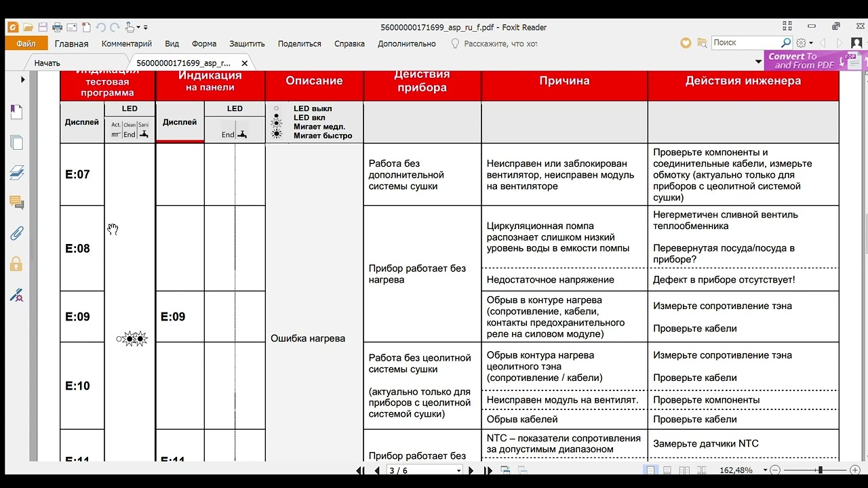Open the Файл menu
This screenshot has width=868, height=488.
pos(26,43)
